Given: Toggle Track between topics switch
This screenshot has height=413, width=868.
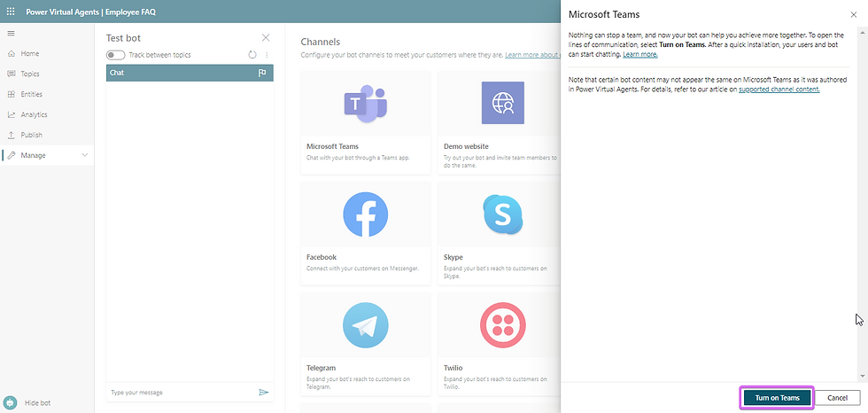Looking at the screenshot, I should click(x=116, y=55).
